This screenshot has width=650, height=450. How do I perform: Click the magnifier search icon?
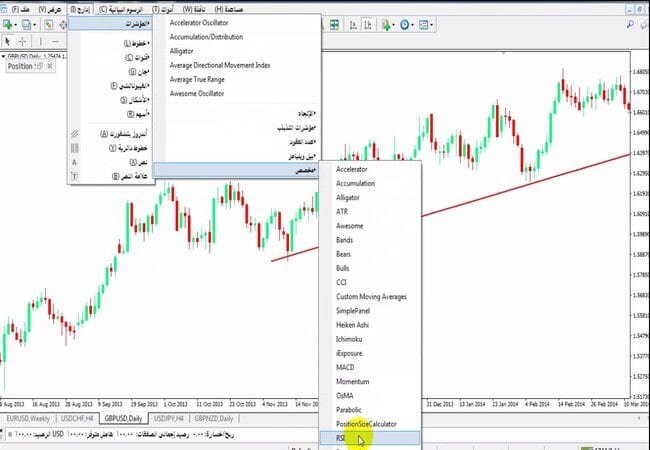[630, 24]
